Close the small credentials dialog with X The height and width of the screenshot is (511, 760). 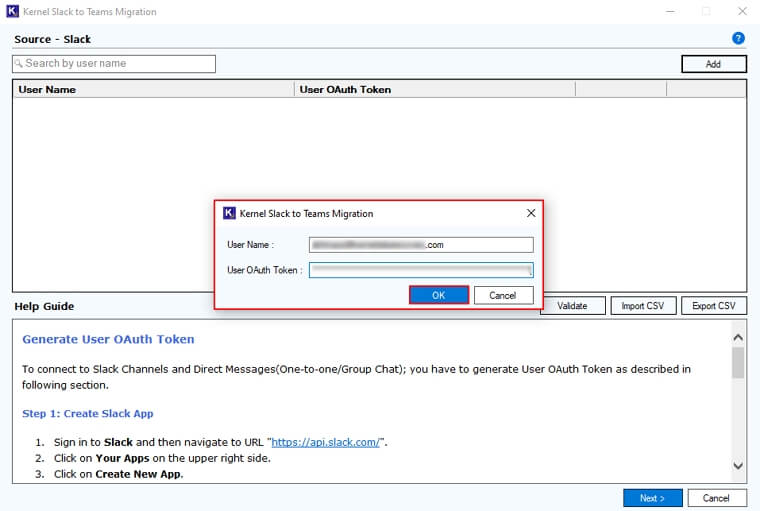(531, 213)
